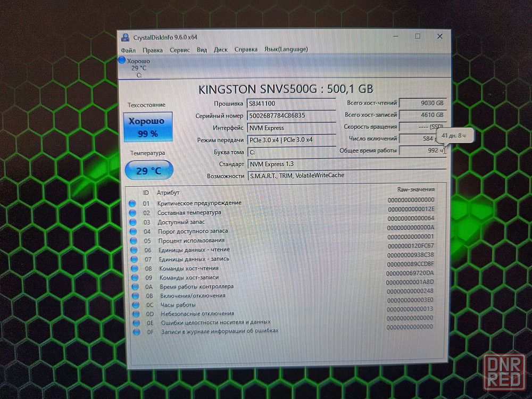The image size is (532, 399).
Task: Select the Критическое предупреждение attribute text
Action: coord(199,203)
